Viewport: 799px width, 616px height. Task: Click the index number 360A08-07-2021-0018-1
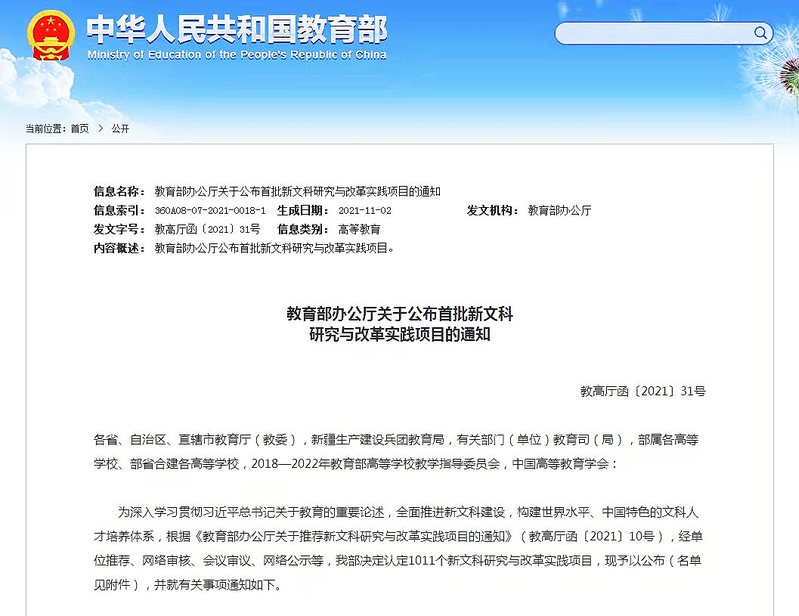[x=210, y=210]
